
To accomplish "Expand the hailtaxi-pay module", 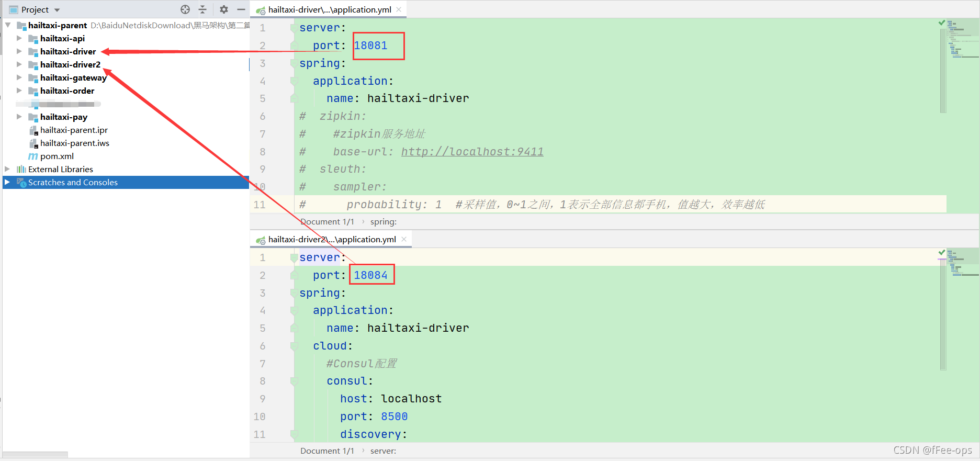I will click(19, 117).
